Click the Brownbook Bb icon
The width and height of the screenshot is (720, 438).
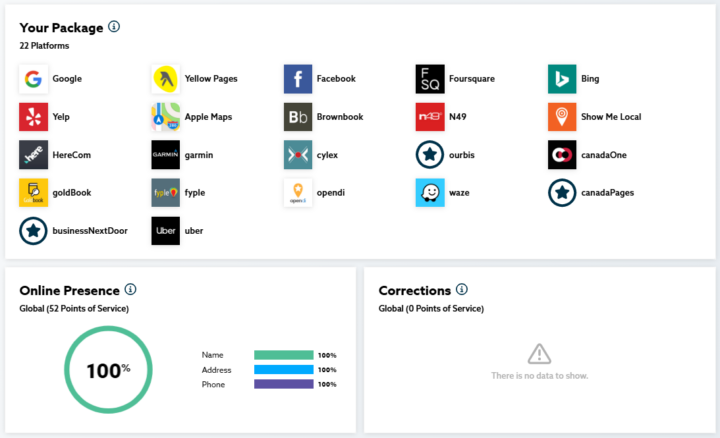pos(298,117)
